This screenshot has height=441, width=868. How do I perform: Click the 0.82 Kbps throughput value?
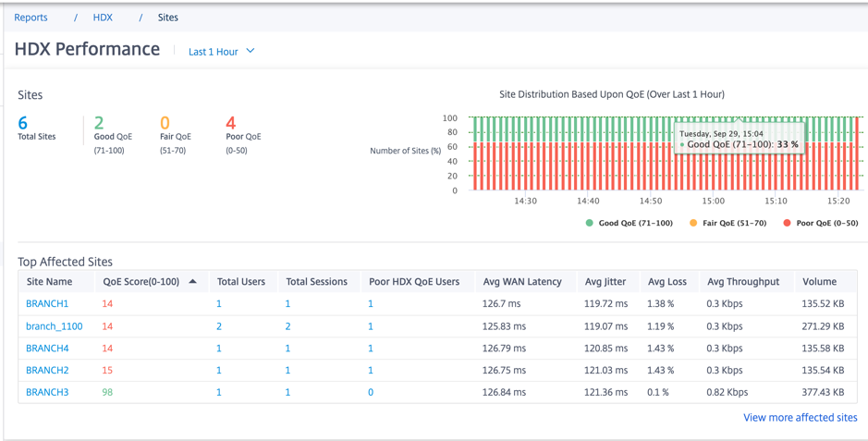pyautogui.click(x=727, y=392)
